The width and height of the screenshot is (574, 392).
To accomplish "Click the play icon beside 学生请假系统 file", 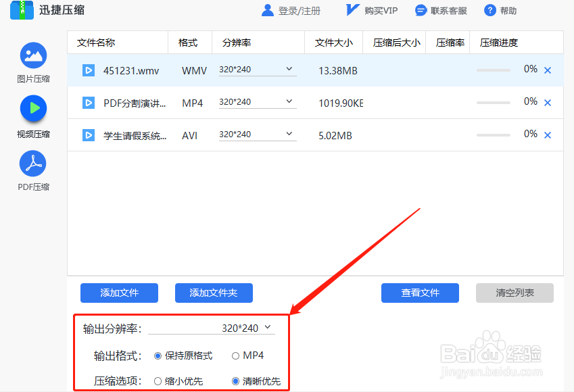I will 88,135.
